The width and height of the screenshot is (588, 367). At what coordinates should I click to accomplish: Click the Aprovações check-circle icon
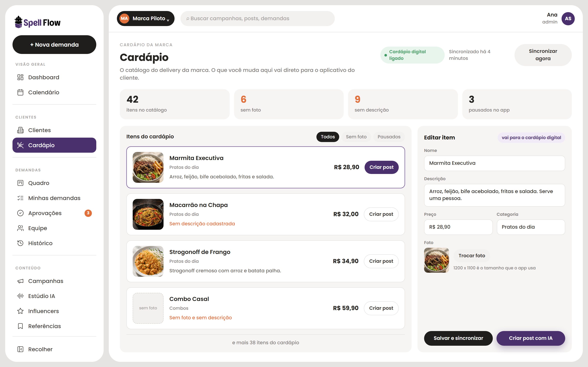point(20,213)
